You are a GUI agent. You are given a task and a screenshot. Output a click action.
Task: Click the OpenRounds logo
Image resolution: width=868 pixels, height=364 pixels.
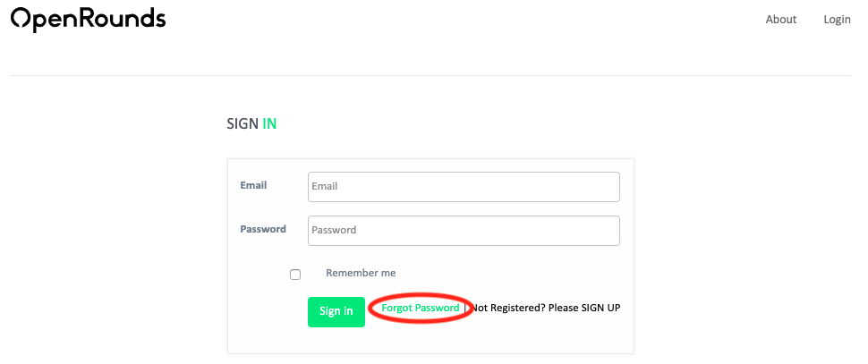[88, 20]
